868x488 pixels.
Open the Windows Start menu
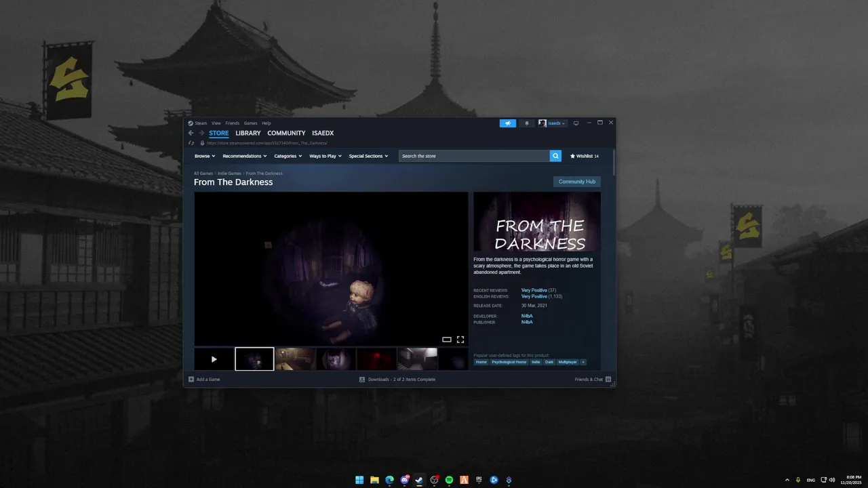click(359, 480)
